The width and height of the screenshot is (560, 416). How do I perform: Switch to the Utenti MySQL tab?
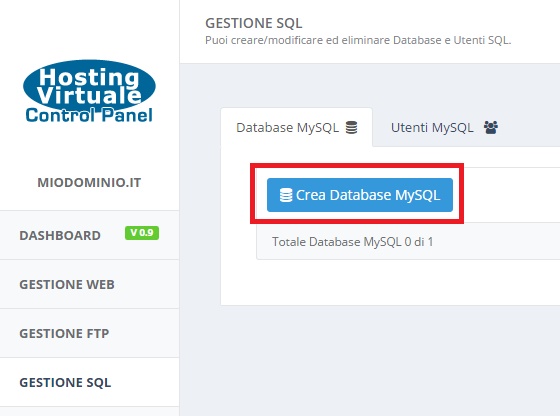(444, 127)
